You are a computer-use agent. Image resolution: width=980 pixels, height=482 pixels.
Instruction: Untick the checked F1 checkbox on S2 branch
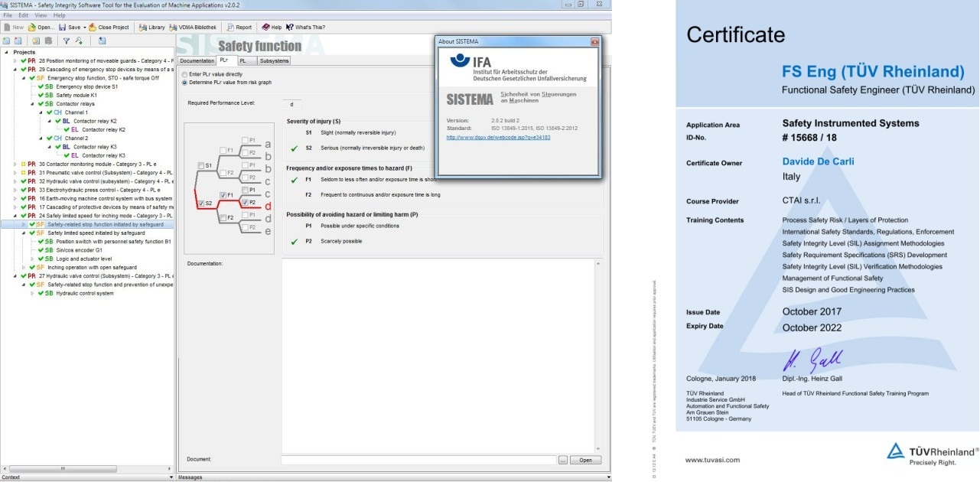click(223, 195)
